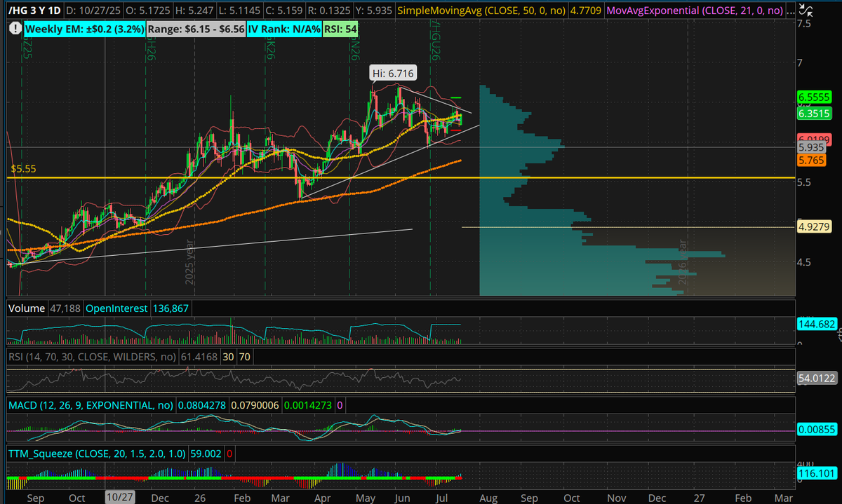Viewport: 842px width, 504px height.
Task: Click the 4.5 label on the price axis
Action: point(804,262)
